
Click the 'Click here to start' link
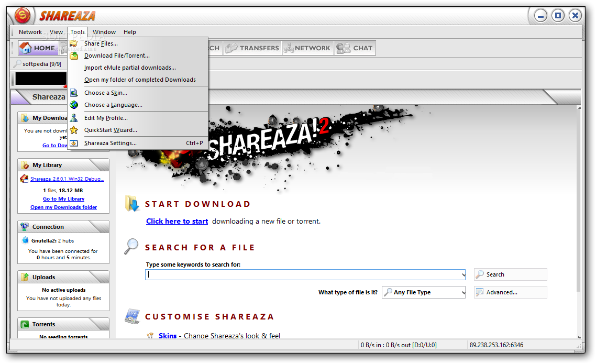coord(177,221)
